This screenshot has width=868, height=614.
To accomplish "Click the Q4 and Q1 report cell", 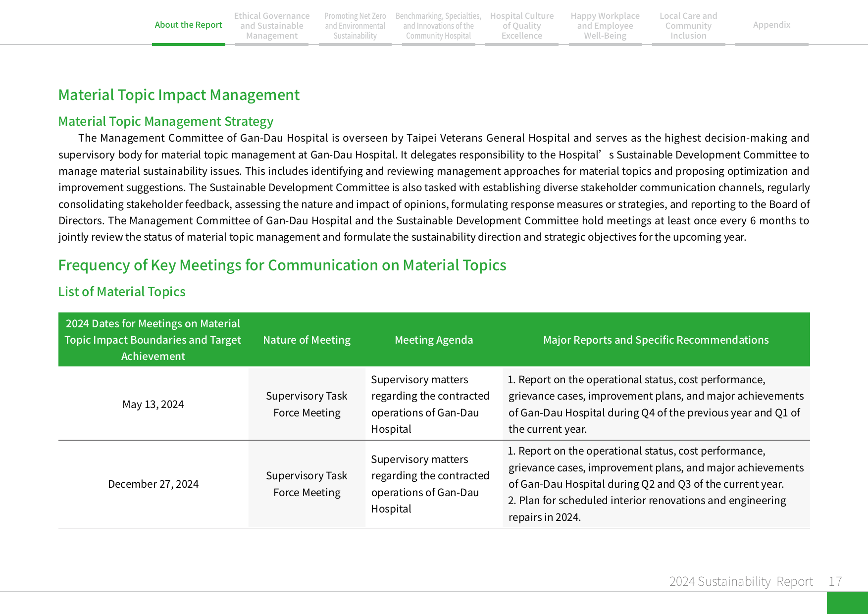I will [x=656, y=404].
